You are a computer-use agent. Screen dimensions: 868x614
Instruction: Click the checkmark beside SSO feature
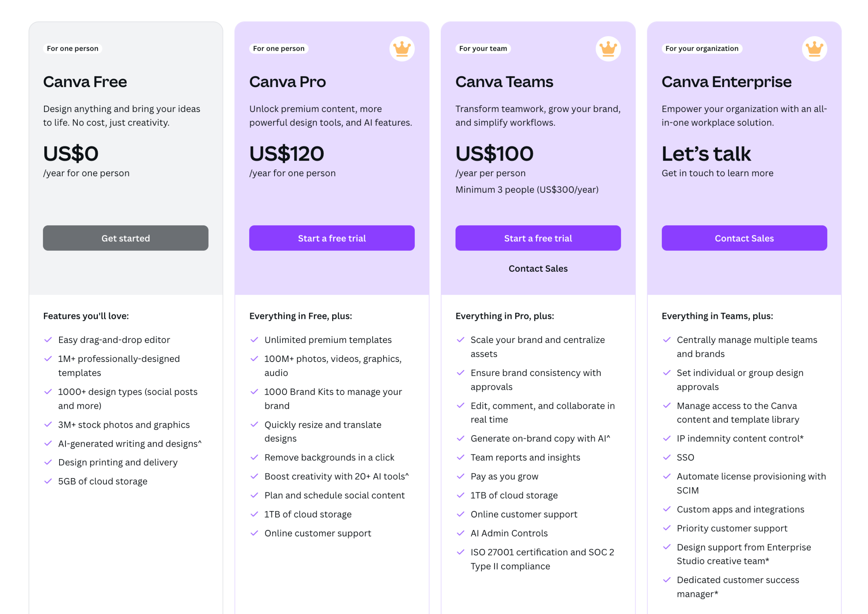[666, 458]
